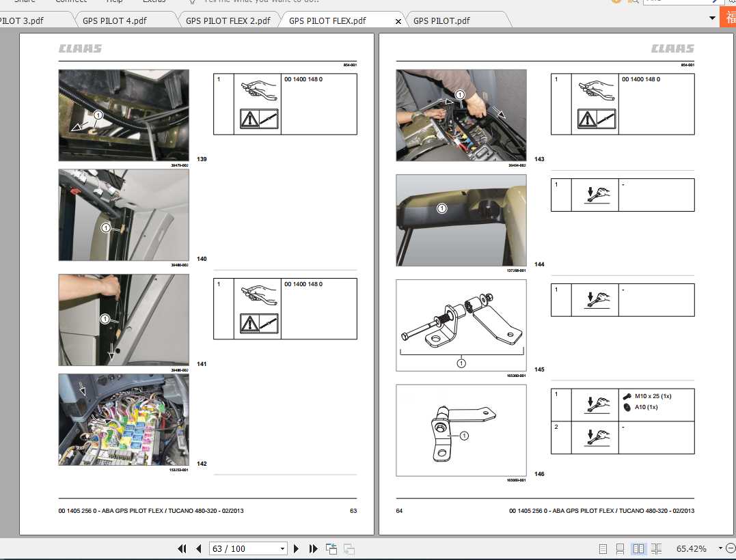Click the next view icon

point(349,548)
